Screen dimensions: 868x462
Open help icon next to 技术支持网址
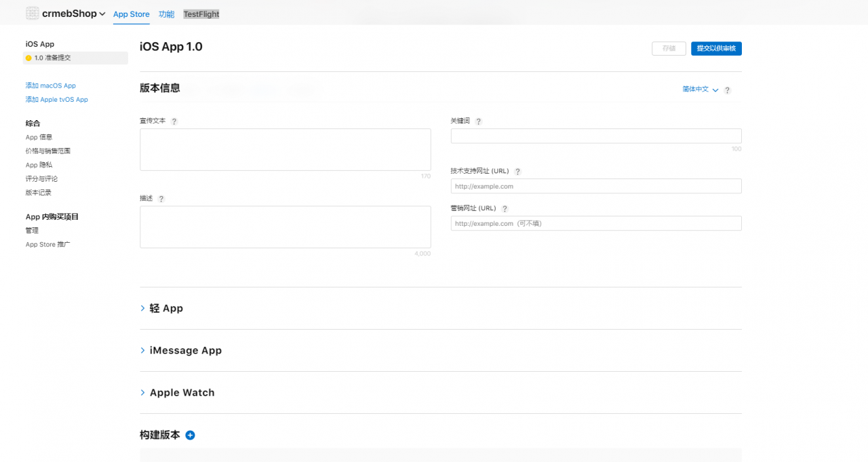[x=517, y=172]
